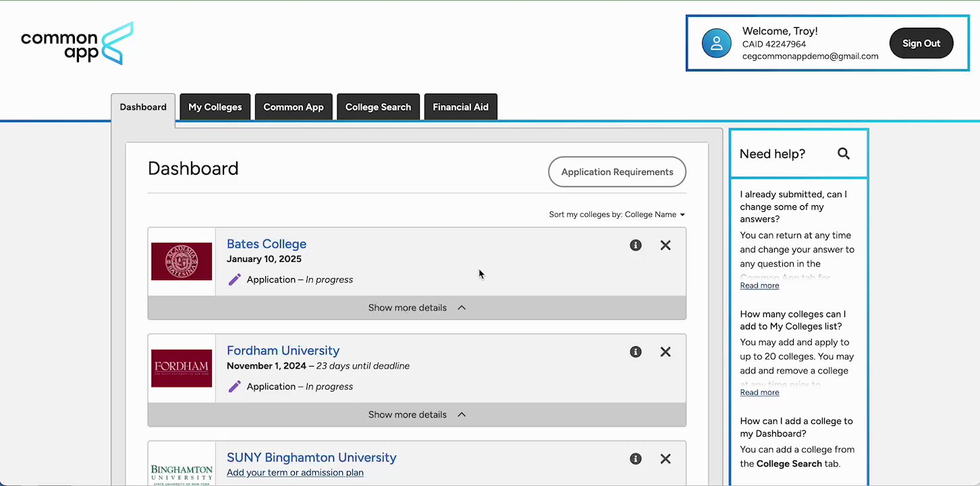Open the My Colleges tab

coord(215,107)
